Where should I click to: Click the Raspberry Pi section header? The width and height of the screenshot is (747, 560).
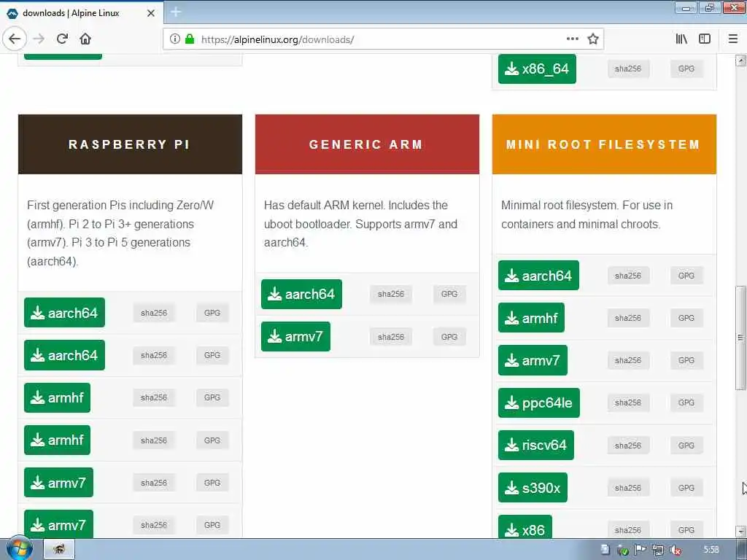tap(130, 144)
